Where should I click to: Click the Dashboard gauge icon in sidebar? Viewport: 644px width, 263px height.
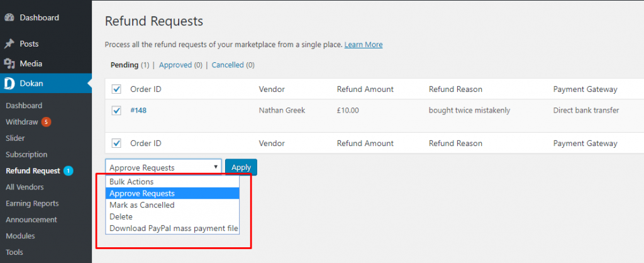pyautogui.click(x=9, y=18)
